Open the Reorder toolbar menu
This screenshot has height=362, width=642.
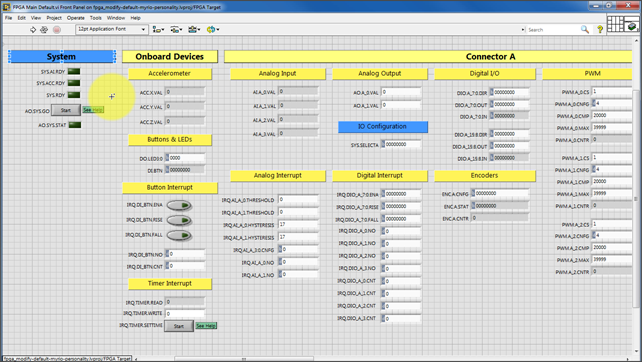click(x=213, y=29)
